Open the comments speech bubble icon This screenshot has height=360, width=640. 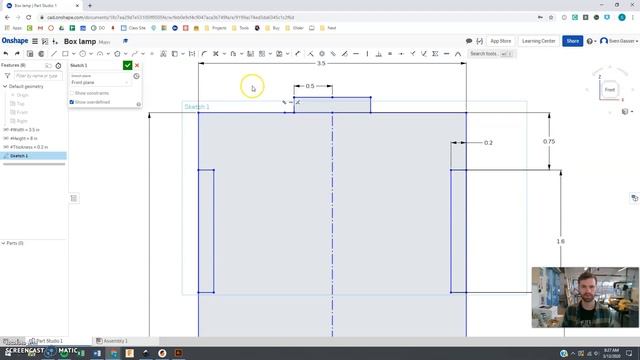[x=469, y=41]
